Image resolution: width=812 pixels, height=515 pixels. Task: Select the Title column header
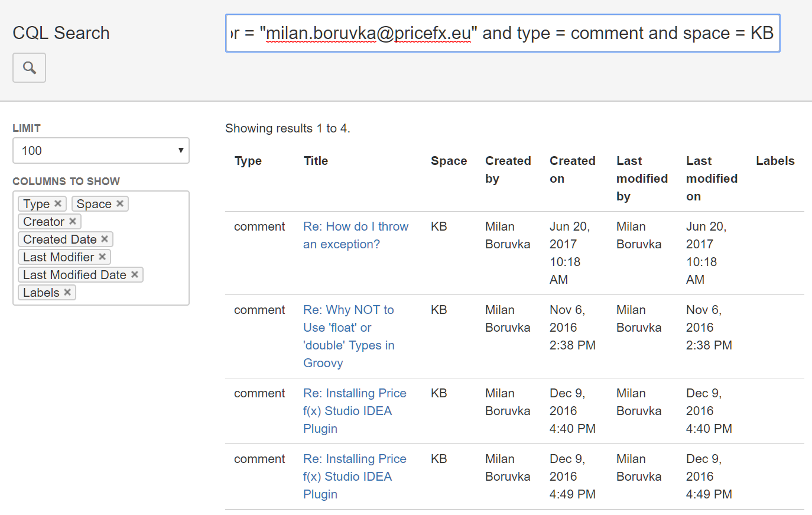(315, 160)
